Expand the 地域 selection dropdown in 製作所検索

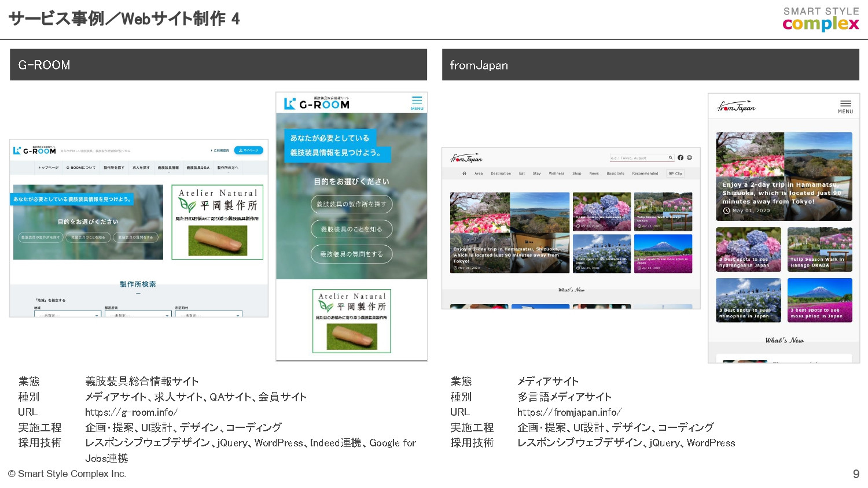[x=68, y=315]
